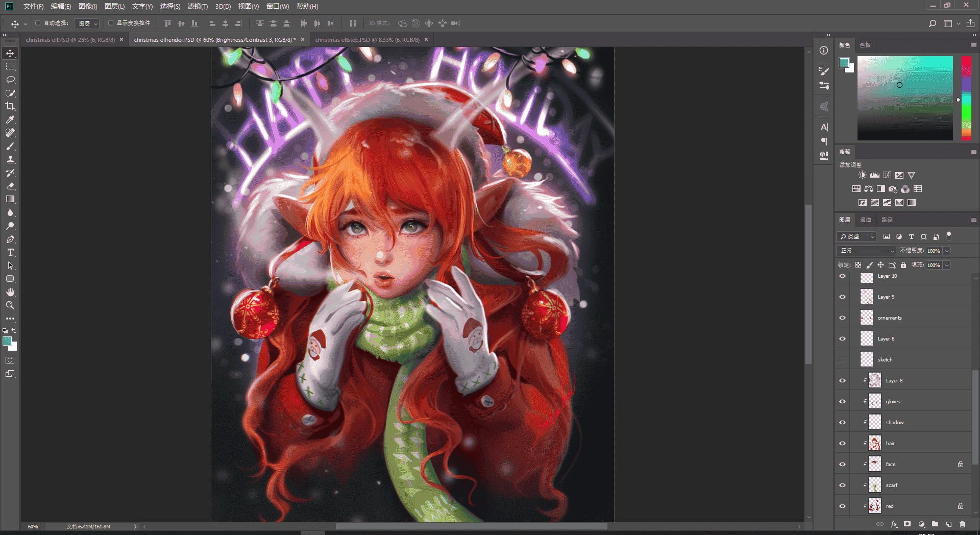
Task: Select the Pen tool
Action: click(10, 239)
